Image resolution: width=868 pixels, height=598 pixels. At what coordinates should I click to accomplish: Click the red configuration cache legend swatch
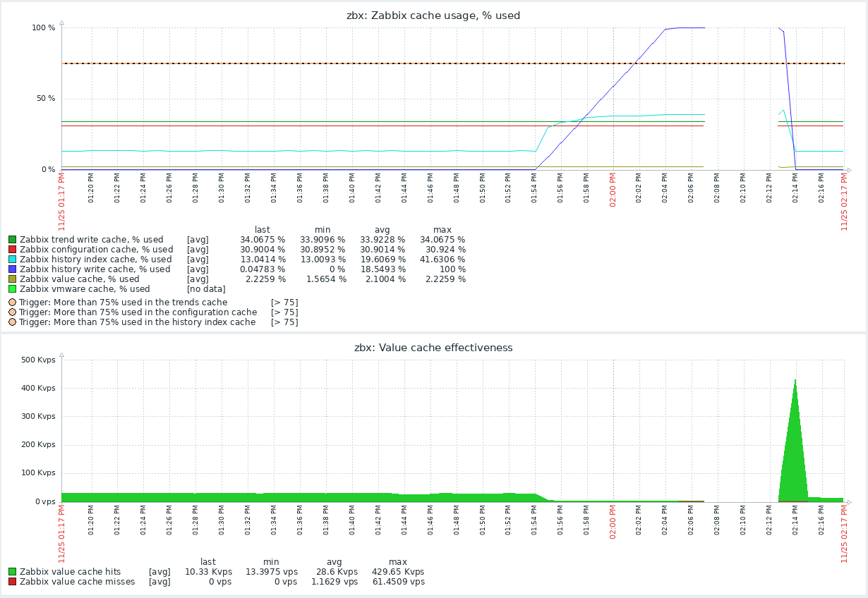(12, 250)
